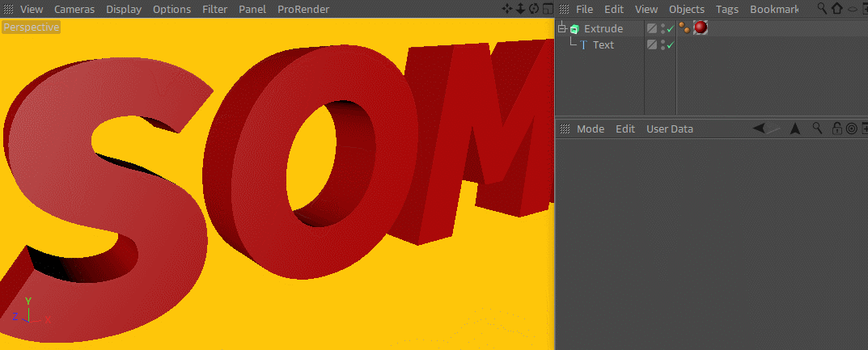The height and width of the screenshot is (350, 868).
Task: Click the Attribute Manager grip handle
Action: point(565,129)
